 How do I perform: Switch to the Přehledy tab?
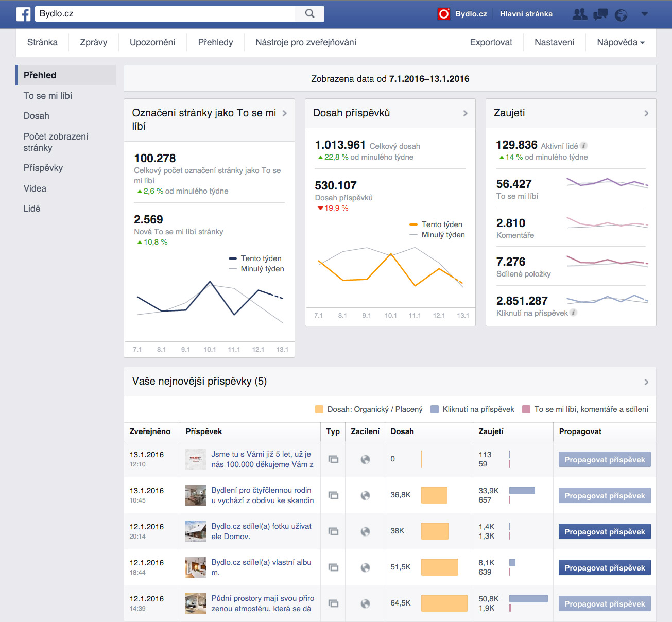coord(215,42)
